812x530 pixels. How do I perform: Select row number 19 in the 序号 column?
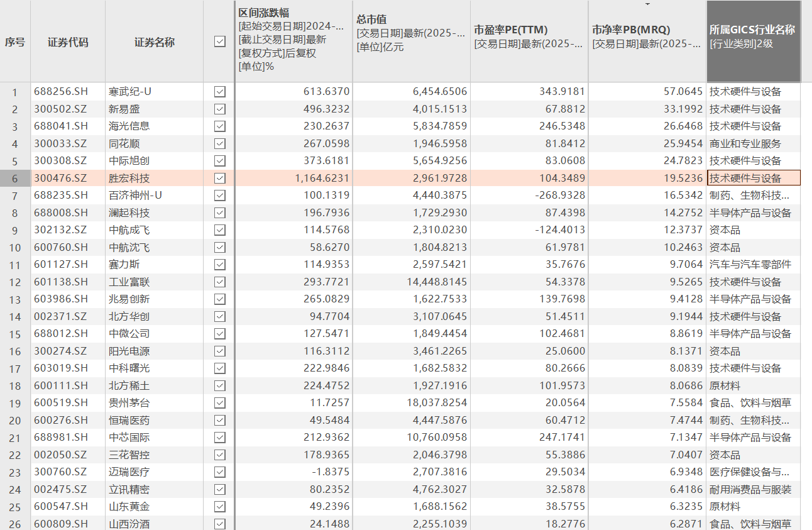(15, 403)
